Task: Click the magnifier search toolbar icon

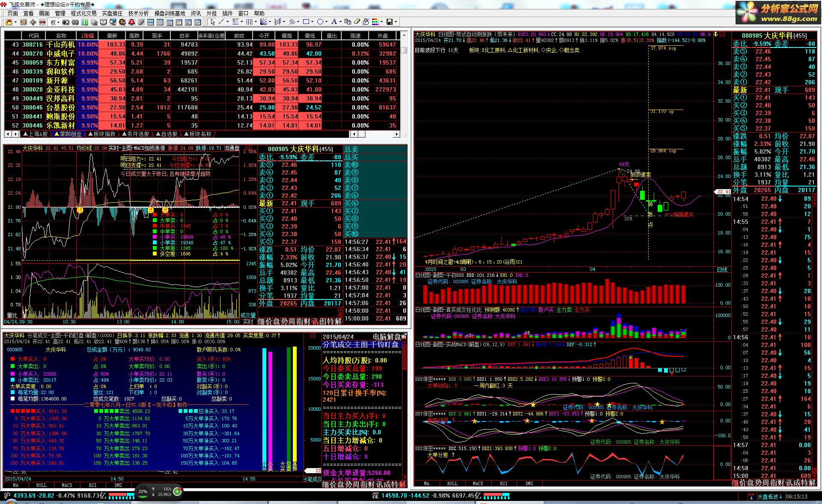Action: (x=113, y=22)
